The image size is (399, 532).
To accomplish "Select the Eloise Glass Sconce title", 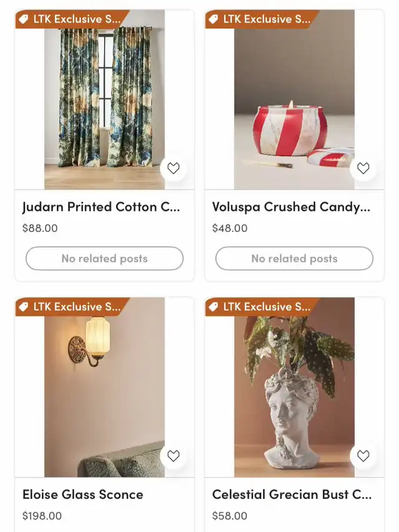I will [x=83, y=495].
